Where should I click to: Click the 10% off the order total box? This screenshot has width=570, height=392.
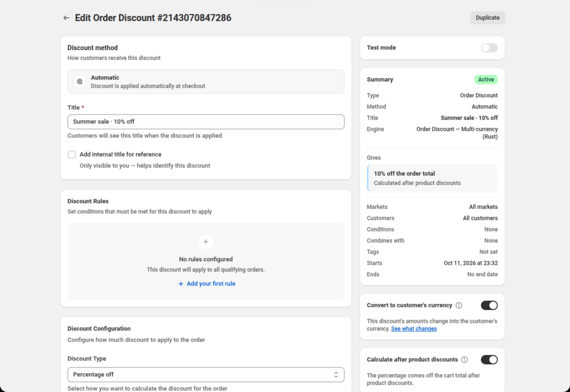point(432,178)
